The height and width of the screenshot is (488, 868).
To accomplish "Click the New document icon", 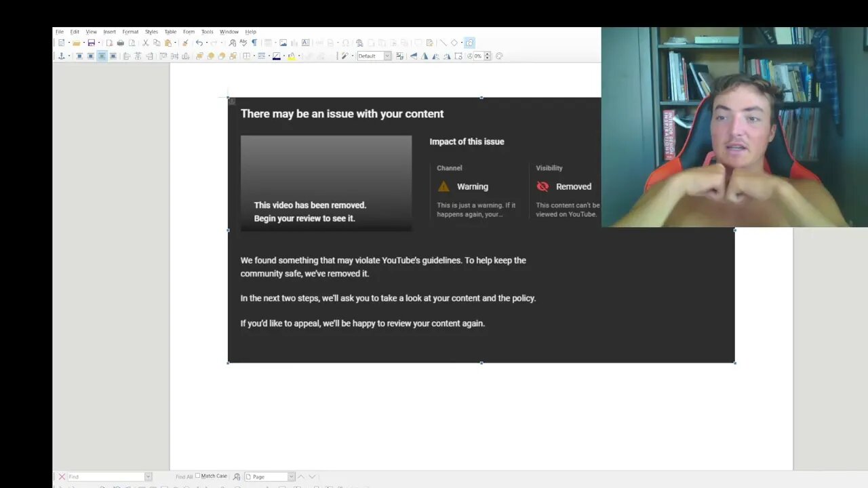I will click(x=61, y=43).
